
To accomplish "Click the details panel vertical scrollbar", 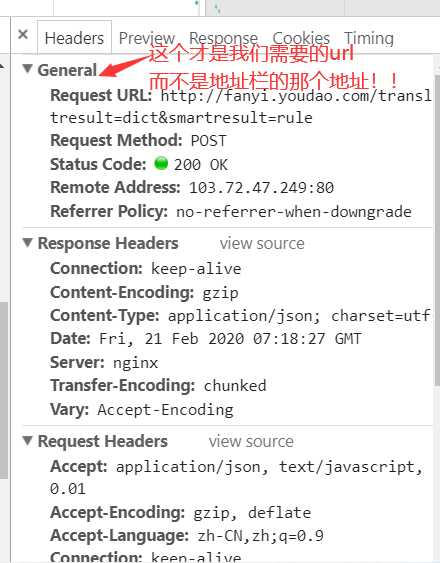I will [x=437, y=230].
